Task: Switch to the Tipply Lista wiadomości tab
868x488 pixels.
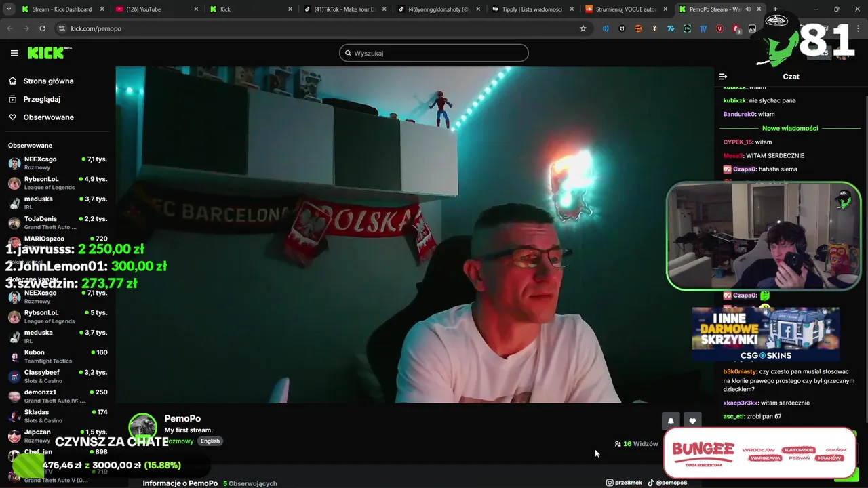Action: tap(532, 9)
